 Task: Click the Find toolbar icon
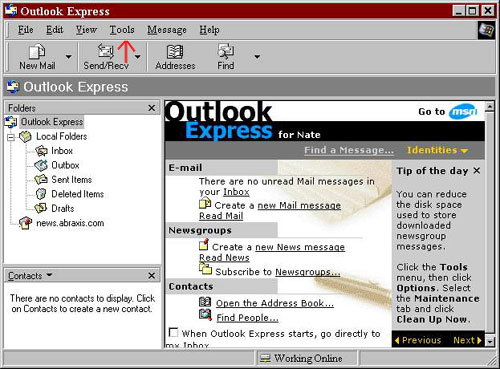click(x=226, y=51)
